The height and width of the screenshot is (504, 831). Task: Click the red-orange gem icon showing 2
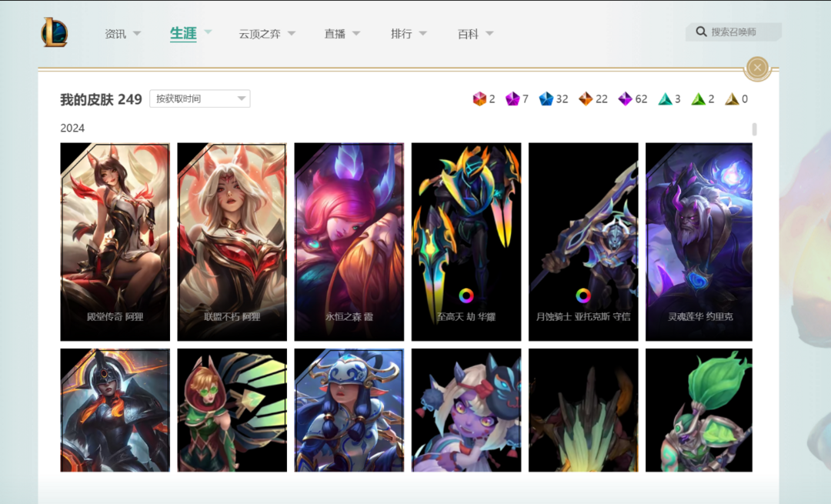(479, 99)
